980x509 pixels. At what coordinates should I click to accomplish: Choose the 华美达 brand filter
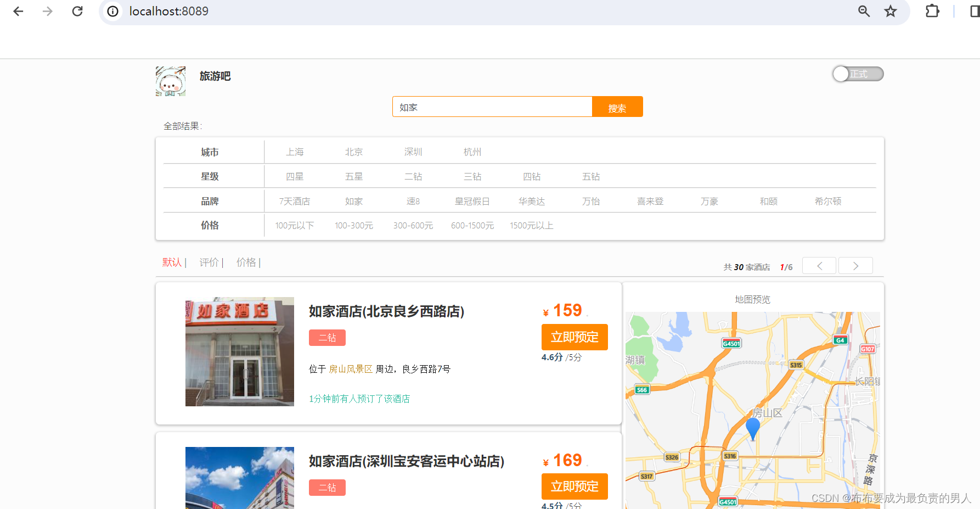tap(532, 202)
